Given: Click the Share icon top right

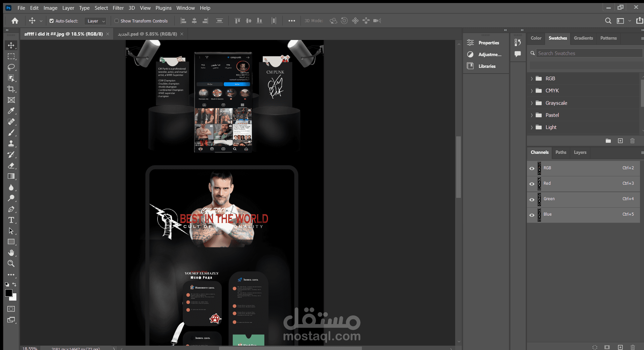Looking at the screenshot, I should (640, 21).
